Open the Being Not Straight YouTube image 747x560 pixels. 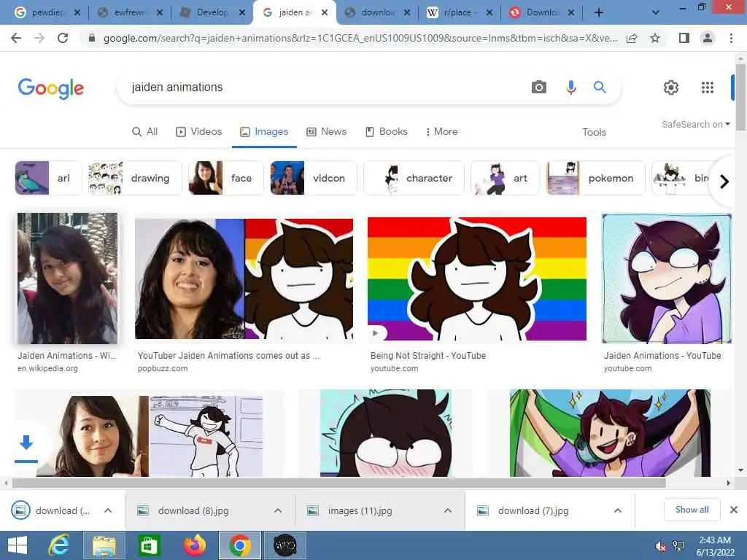(477, 279)
